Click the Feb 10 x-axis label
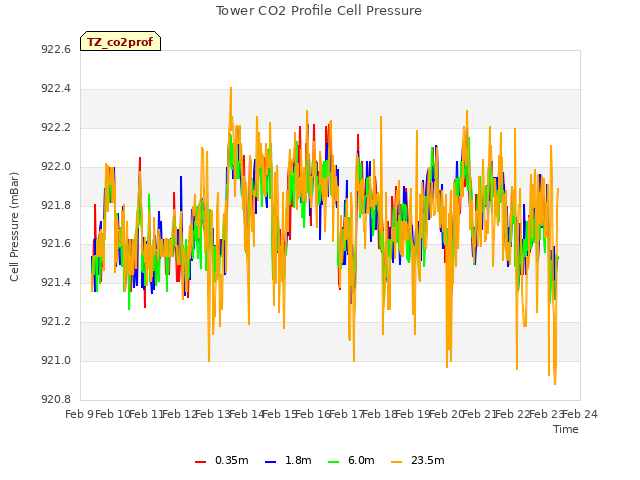The height and width of the screenshot is (480, 640). [112, 414]
